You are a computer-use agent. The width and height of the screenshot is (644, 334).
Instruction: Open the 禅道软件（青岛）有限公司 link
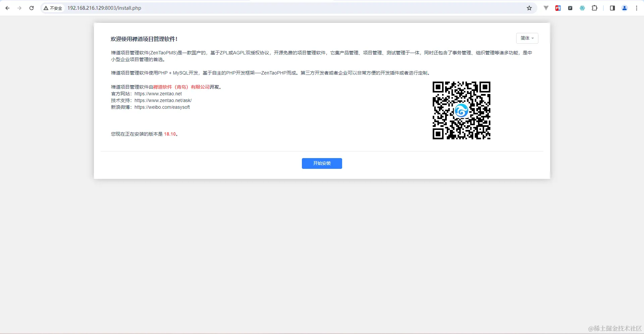(x=181, y=87)
